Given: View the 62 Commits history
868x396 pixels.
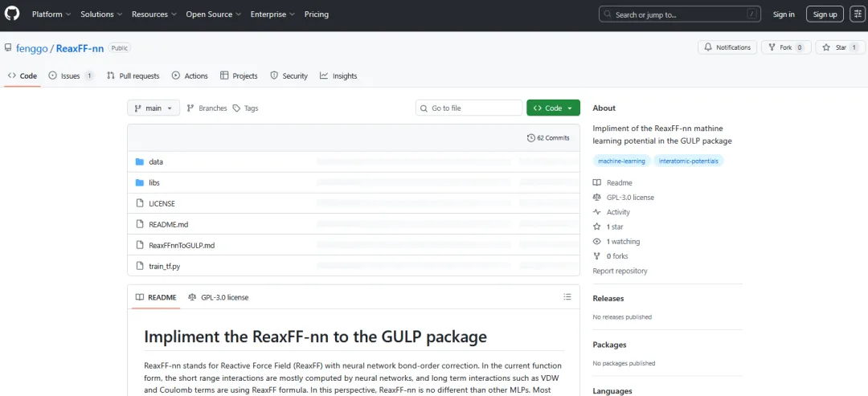Looking at the screenshot, I should point(548,137).
